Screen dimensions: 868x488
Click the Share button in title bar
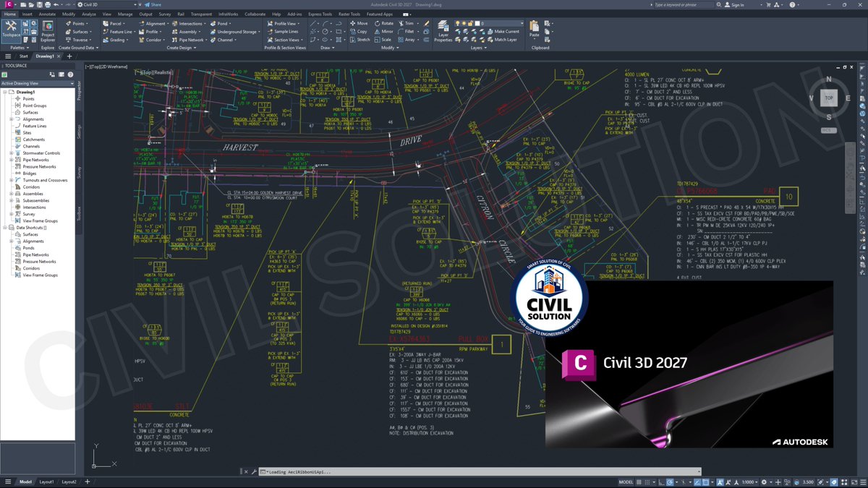click(153, 4)
